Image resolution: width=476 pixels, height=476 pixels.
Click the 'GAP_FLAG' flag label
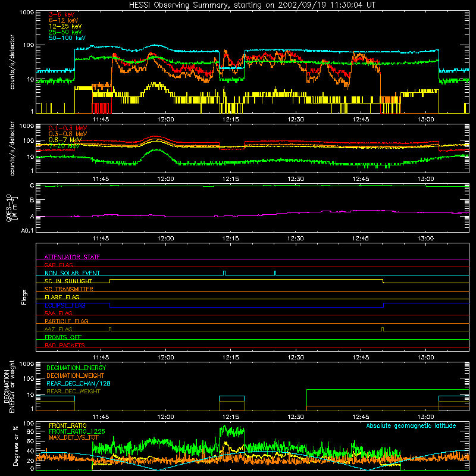[58, 265]
